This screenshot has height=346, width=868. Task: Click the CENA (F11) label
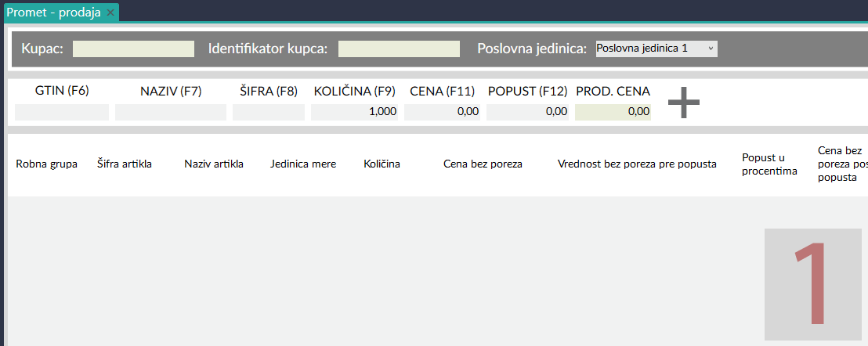443,92
